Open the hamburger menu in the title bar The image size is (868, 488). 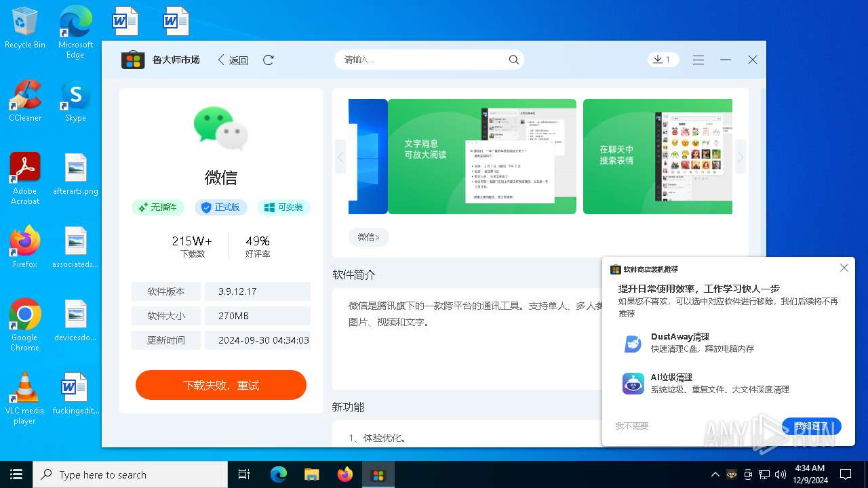point(698,60)
